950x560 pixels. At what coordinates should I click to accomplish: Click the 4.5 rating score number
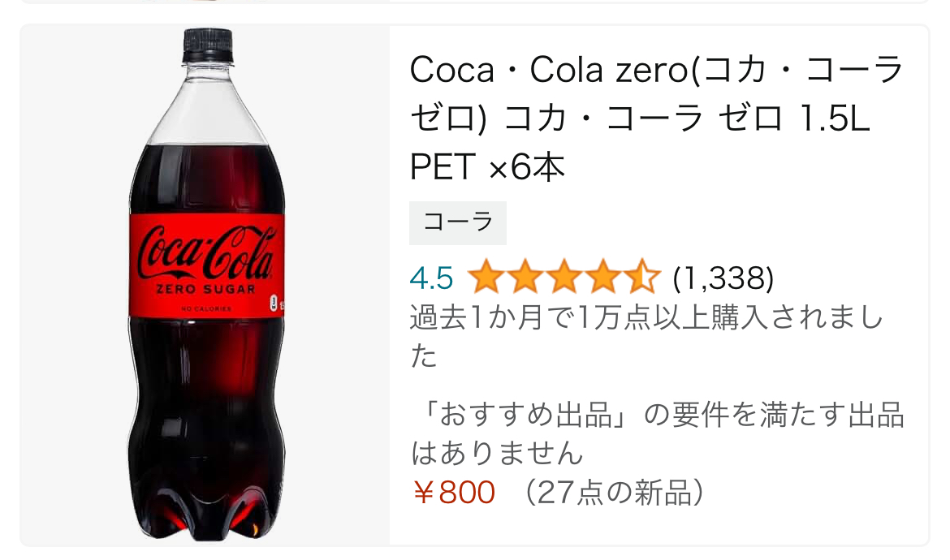(431, 278)
